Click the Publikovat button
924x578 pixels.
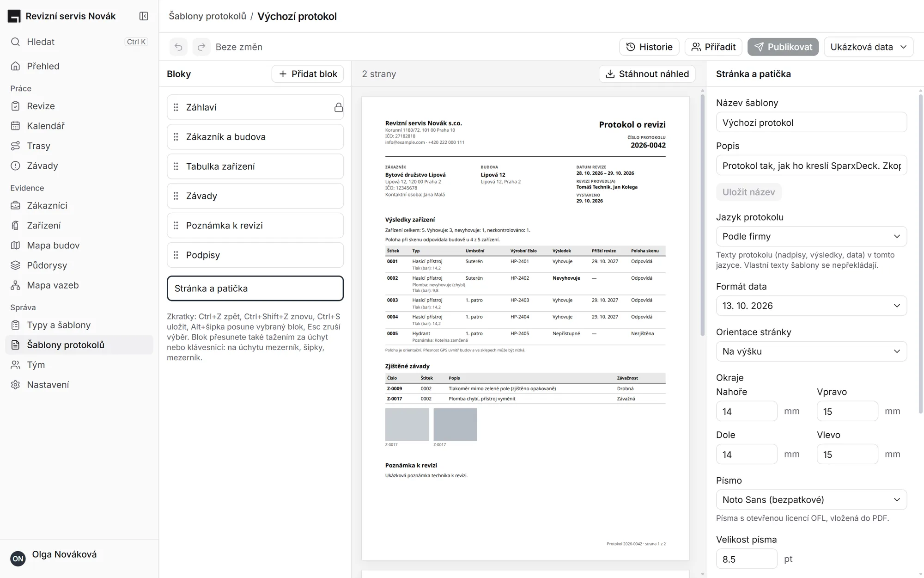pos(783,47)
